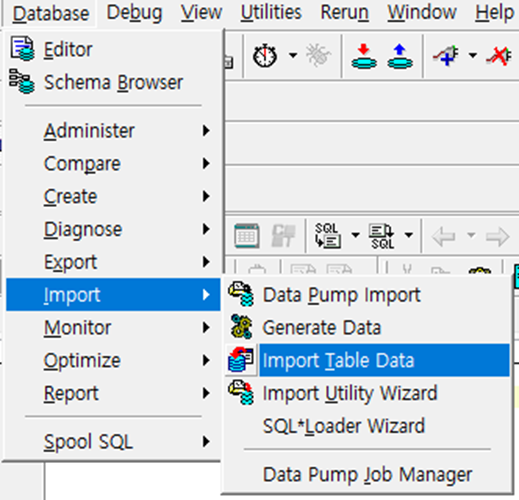The image size is (519, 500).
Task: Open the Window menu
Action: (x=422, y=13)
